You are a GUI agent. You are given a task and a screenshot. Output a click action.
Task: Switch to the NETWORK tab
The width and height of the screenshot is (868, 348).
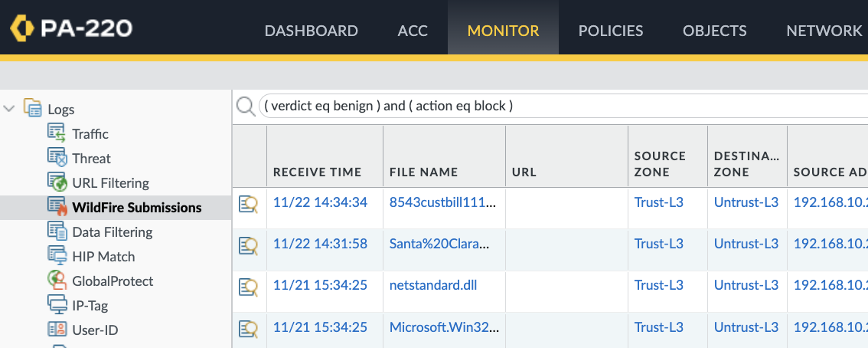(824, 31)
